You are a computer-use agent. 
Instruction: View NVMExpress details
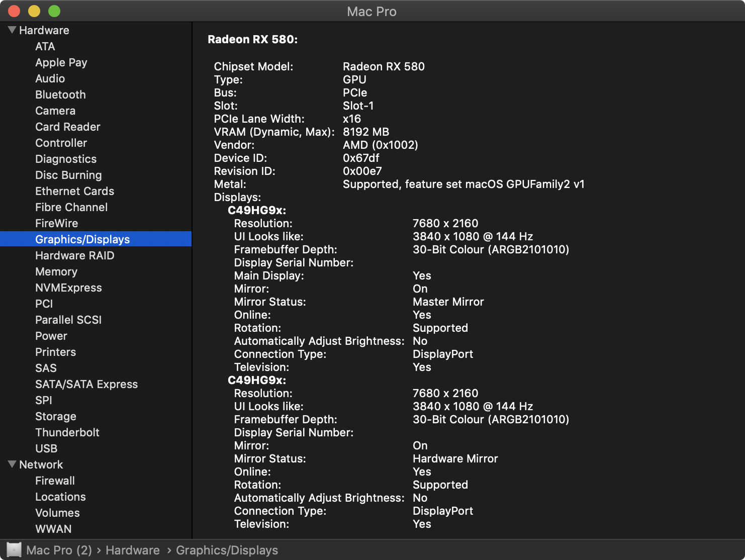click(69, 288)
